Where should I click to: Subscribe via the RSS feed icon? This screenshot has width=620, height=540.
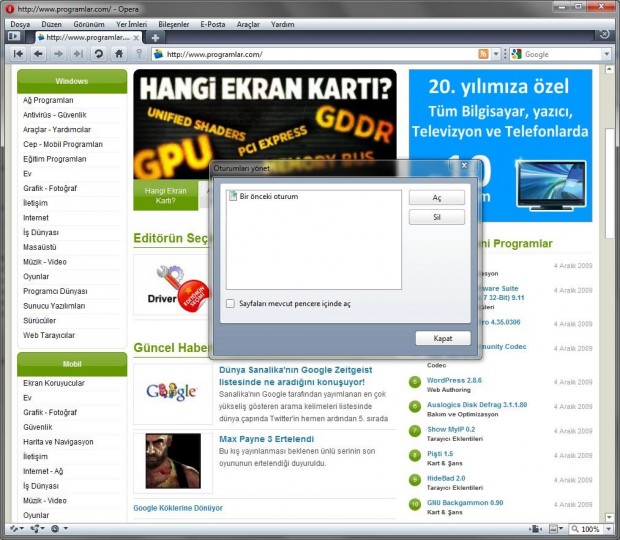(483, 54)
